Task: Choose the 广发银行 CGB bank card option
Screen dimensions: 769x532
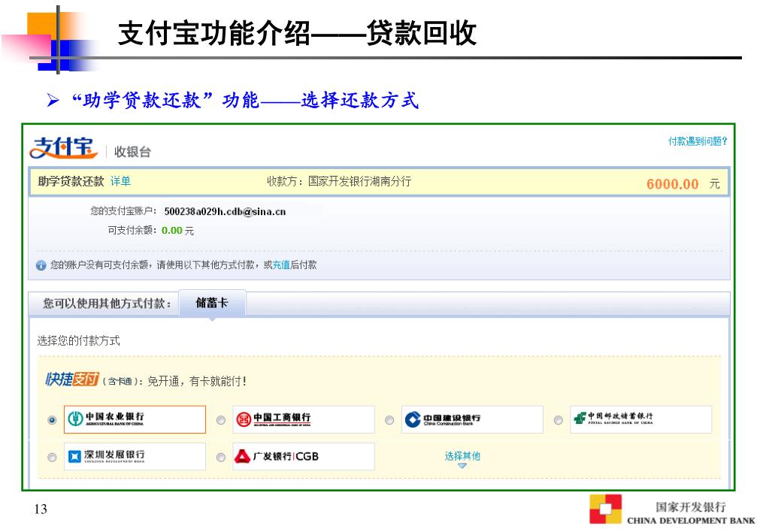Action: click(304, 457)
